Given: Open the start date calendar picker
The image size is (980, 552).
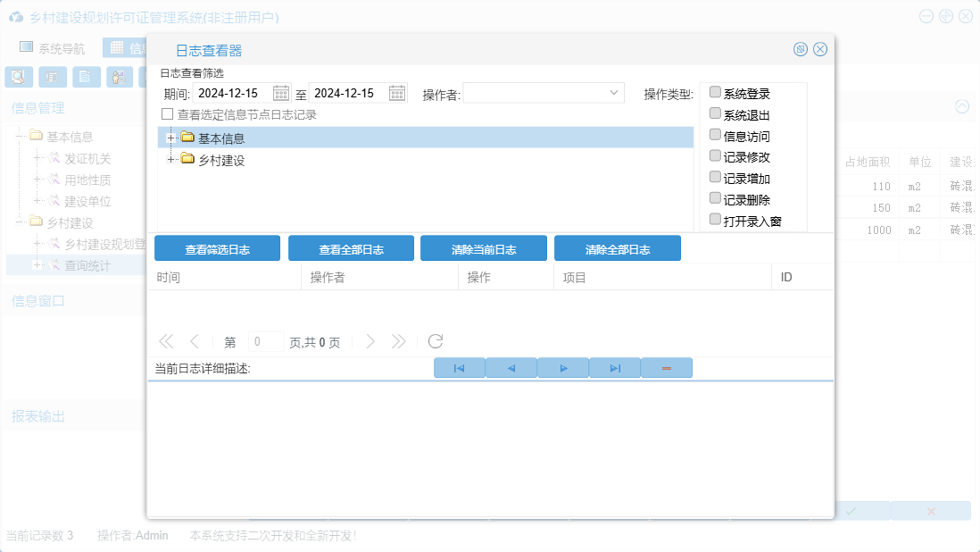Looking at the screenshot, I should 281,94.
